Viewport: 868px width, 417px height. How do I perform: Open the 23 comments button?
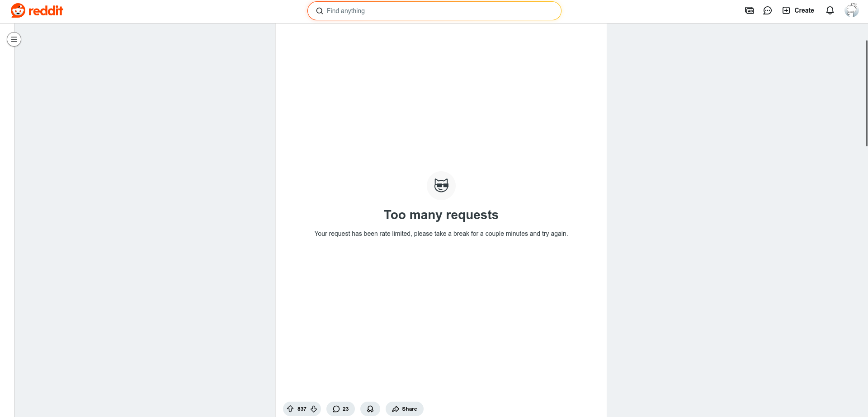tap(340, 409)
